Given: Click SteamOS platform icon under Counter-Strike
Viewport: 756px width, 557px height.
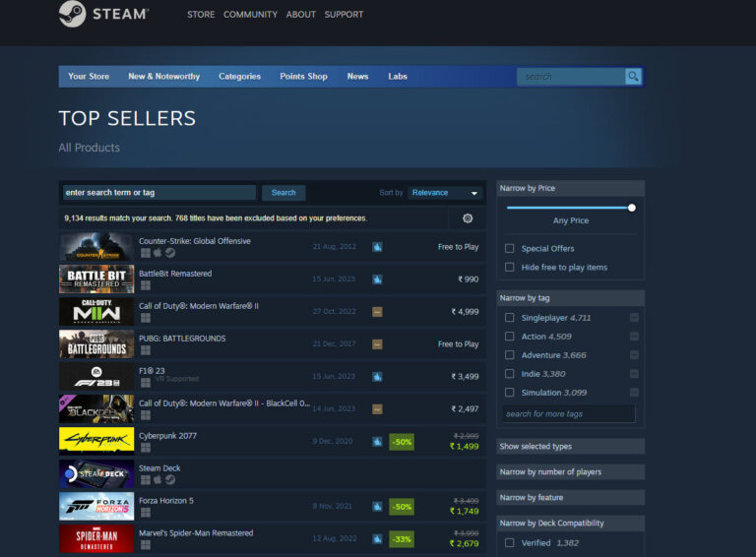Looking at the screenshot, I should [170, 253].
